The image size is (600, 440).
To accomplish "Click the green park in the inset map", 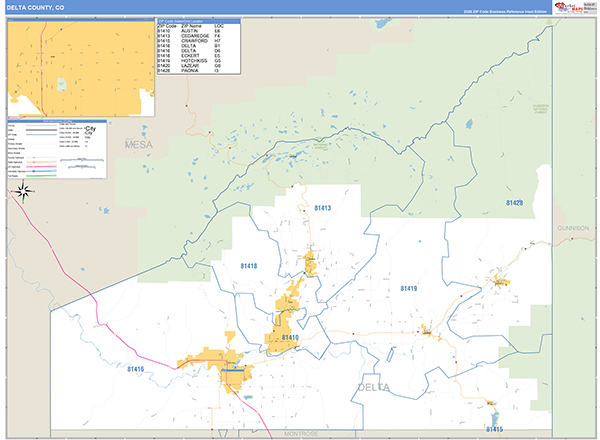I will pyautogui.click(x=61, y=83).
